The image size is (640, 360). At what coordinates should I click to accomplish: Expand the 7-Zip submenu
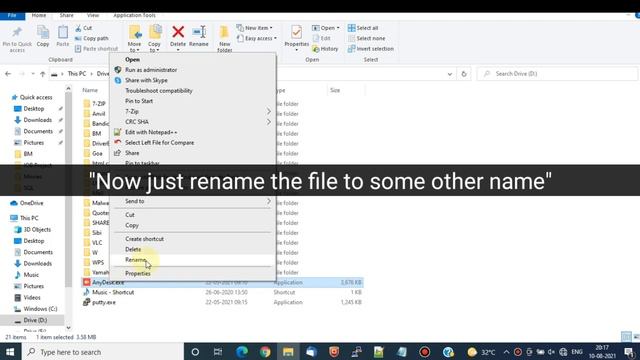tap(192, 111)
